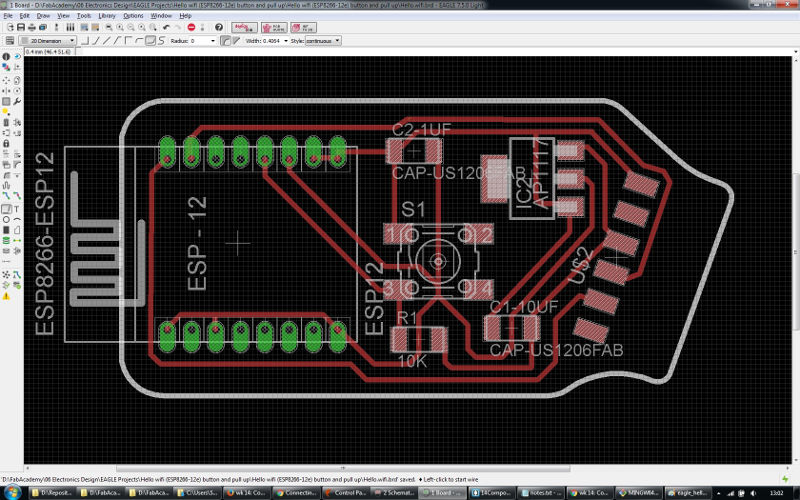Expand the command line history arrow
This screenshot has height=500, width=800.
tap(795, 52)
